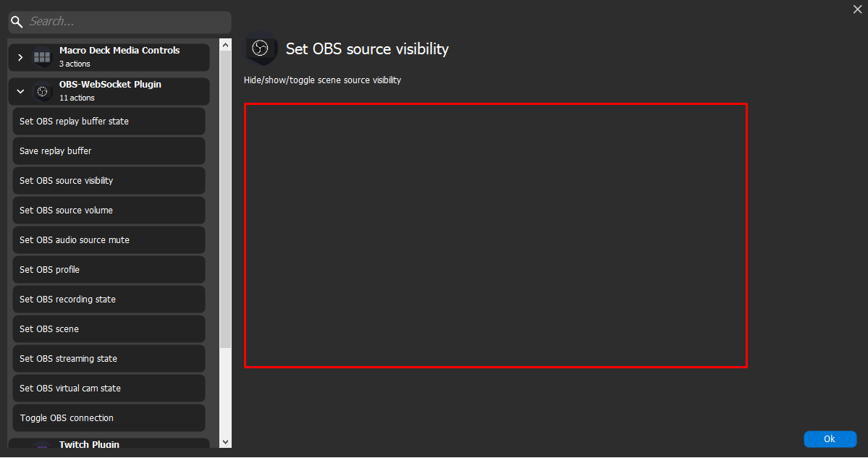Click the search magnifier icon
Viewport: 868px width, 458px height.
(17, 21)
